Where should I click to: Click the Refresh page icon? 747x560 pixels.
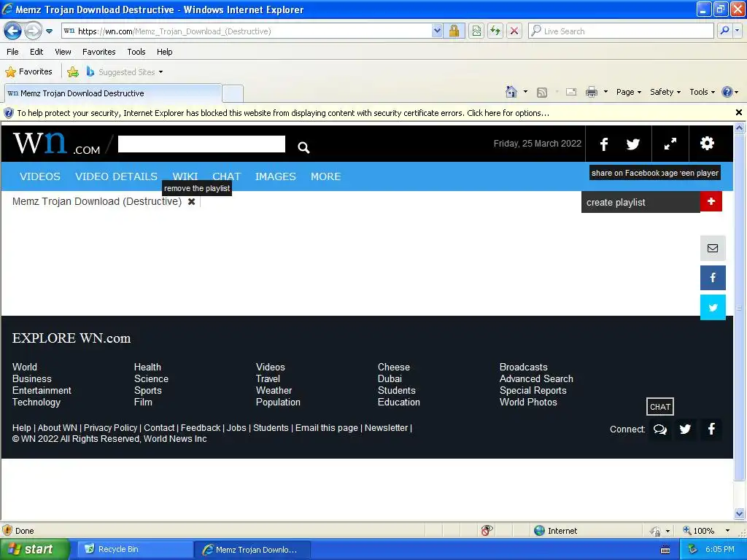pyautogui.click(x=495, y=31)
